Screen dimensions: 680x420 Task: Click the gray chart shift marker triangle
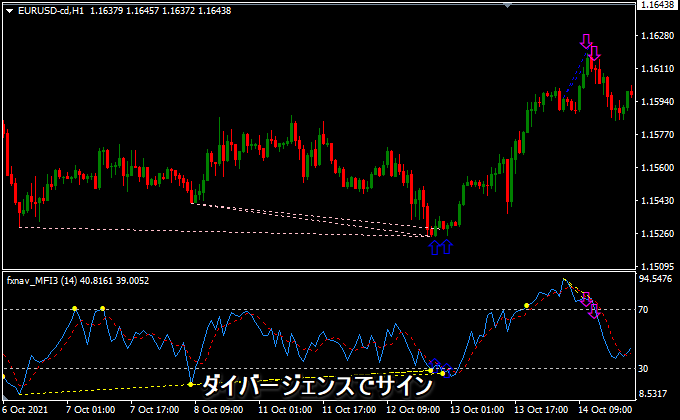pos(507,5)
